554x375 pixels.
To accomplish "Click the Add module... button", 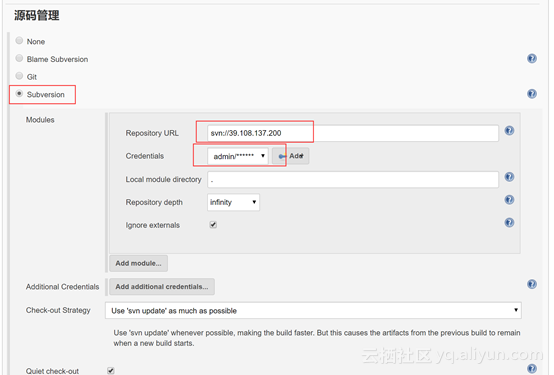I will 138,263.
